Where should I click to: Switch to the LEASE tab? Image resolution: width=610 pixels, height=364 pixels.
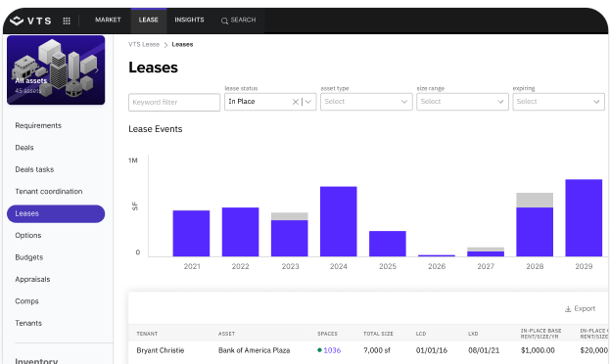tap(148, 20)
